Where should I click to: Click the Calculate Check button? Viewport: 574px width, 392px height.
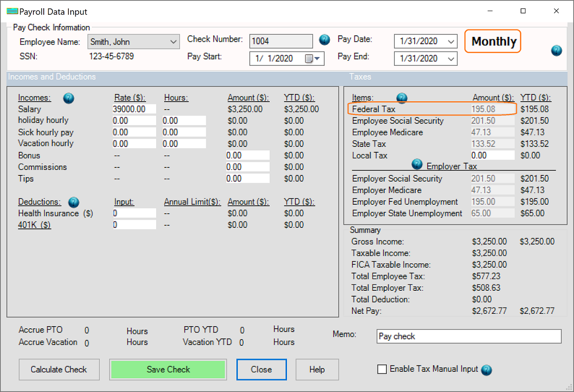(x=59, y=369)
